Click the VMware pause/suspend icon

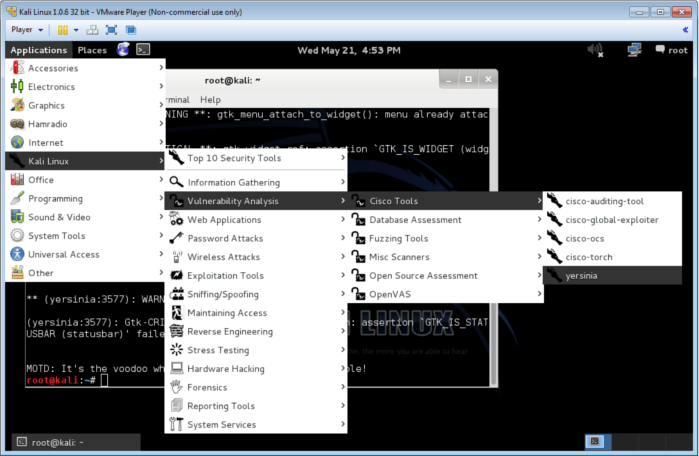click(x=62, y=30)
